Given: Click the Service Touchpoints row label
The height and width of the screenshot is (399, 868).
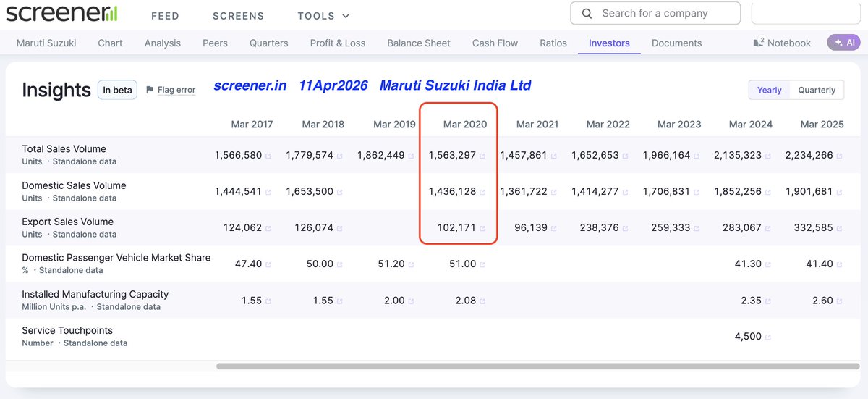Looking at the screenshot, I should point(67,330).
